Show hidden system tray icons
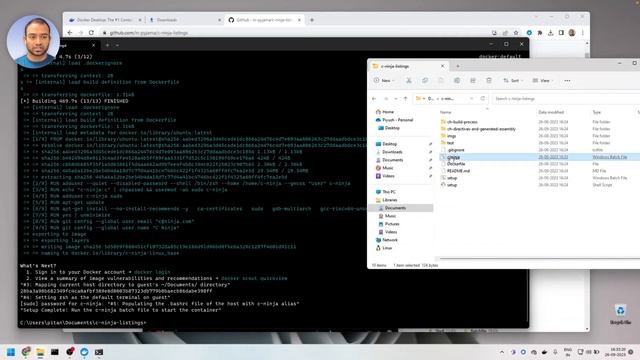This screenshot has height=360, width=640. (x=502, y=352)
